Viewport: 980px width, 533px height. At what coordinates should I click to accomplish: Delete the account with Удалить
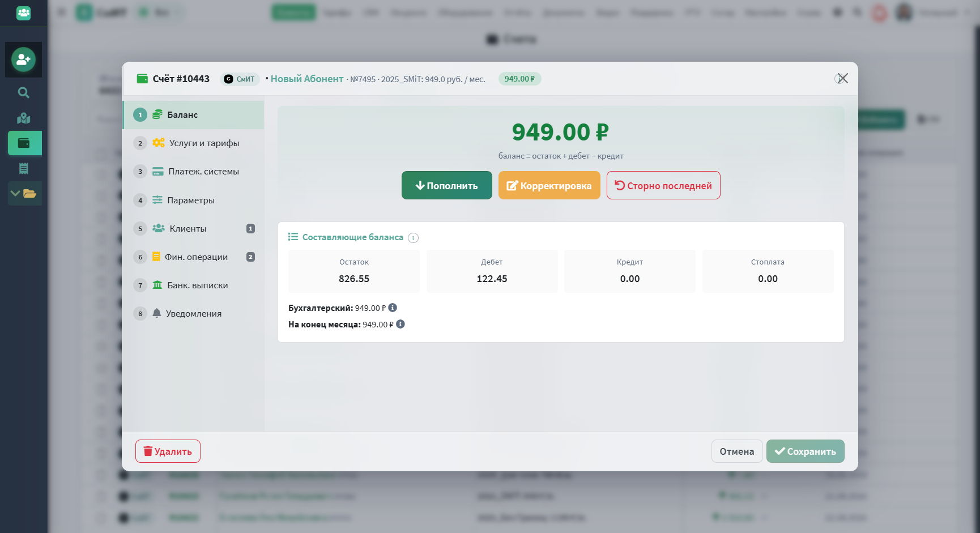click(168, 451)
